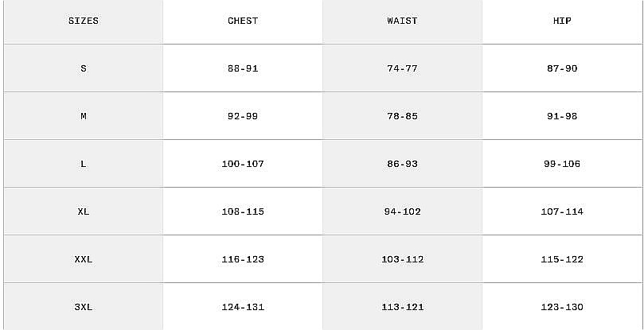The width and height of the screenshot is (644, 330).
Task: Click the SIZES column header
Action: click(84, 21)
